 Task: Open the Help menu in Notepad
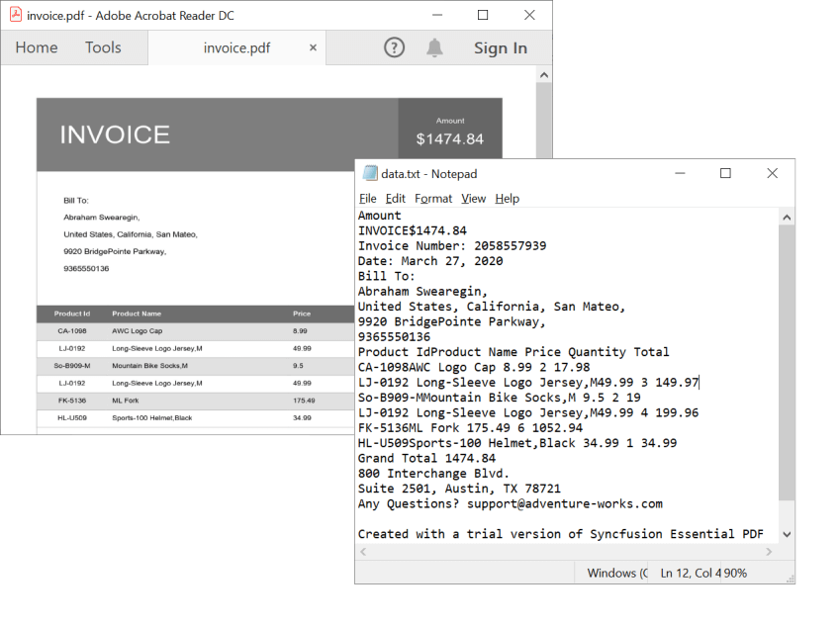508,199
